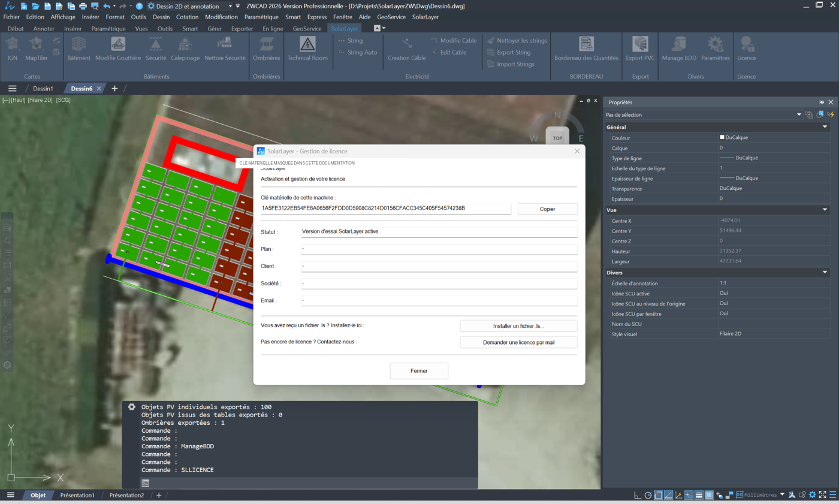Image resolution: width=839 pixels, height=504 pixels.
Task: Add a new drawing tab plus button
Action: pos(114,88)
